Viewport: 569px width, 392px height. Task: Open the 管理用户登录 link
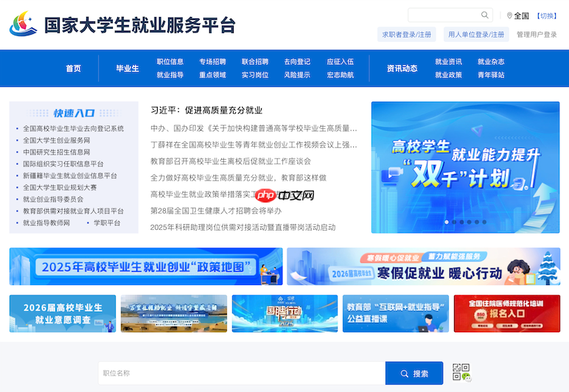point(537,35)
